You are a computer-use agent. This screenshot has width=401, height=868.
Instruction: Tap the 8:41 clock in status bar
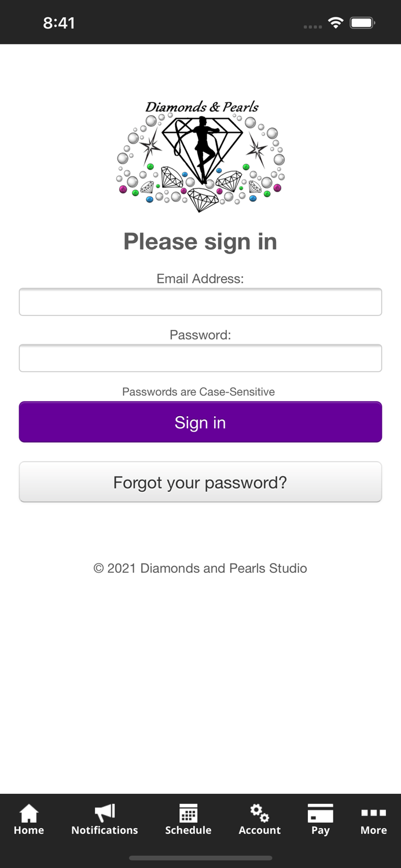pyautogui.click(x=59, y=23)
